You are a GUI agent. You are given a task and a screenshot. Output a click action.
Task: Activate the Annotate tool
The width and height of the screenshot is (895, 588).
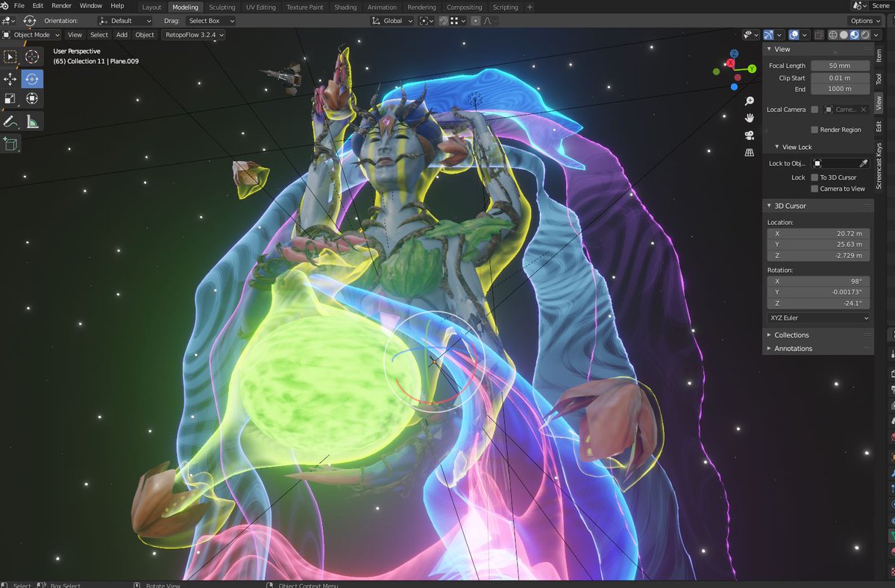point(10,121)
